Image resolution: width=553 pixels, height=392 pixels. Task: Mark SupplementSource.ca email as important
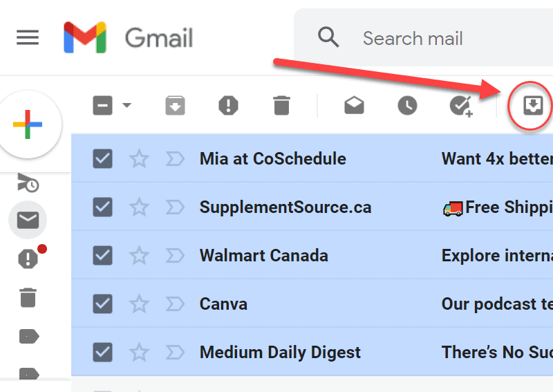(175, 207)
